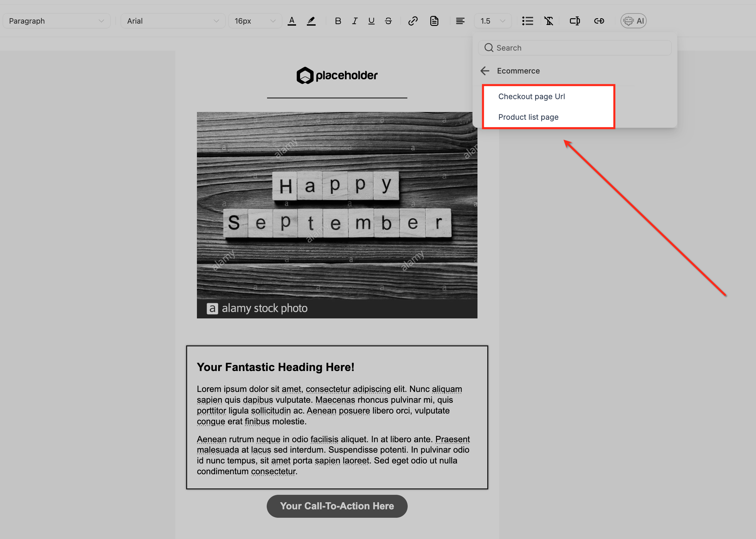Click the insert link icon
This screenshot has width=756, height=539.
point(413,21)
